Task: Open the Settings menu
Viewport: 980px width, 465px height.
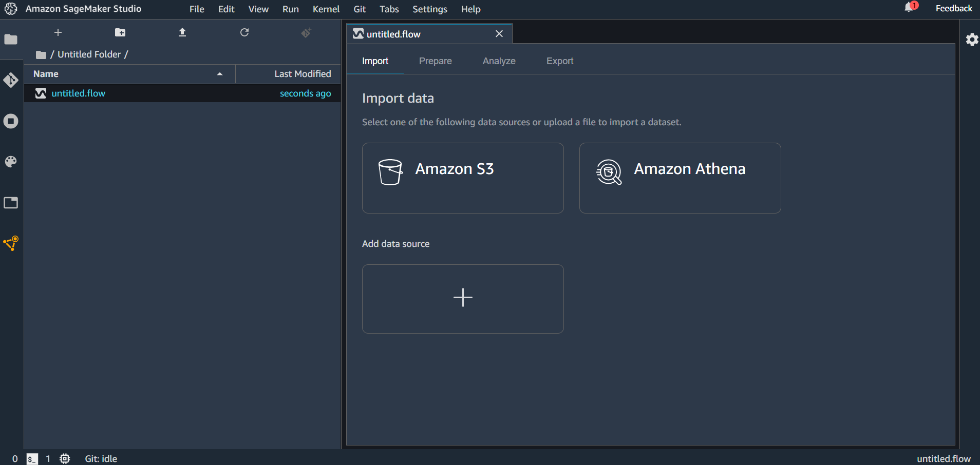Action: click(430, 9)
